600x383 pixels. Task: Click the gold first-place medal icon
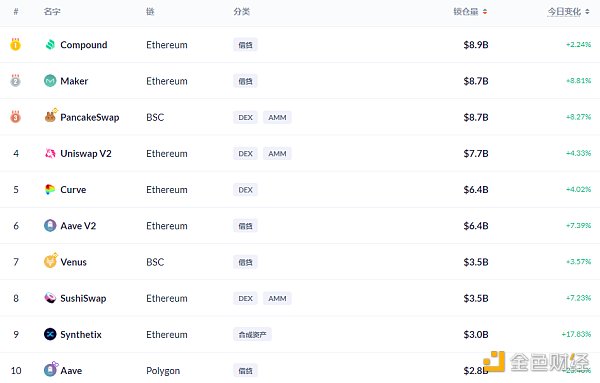[15, 44]
